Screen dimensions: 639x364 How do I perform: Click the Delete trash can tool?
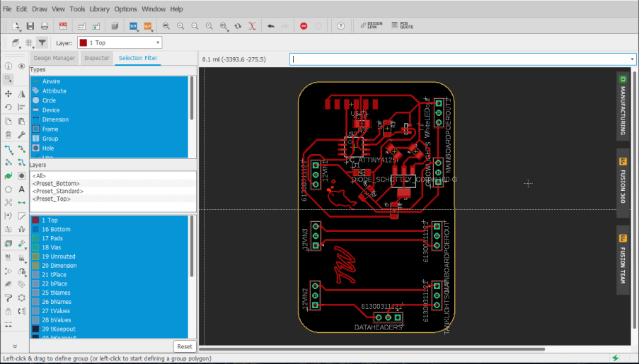pos(8,134)
